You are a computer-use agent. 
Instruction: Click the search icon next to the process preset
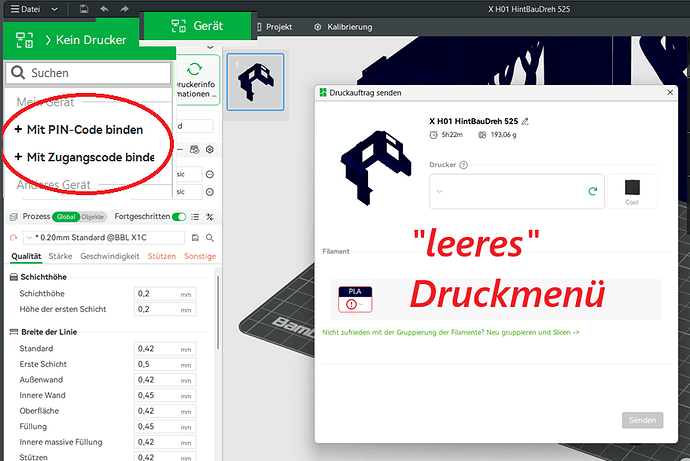pos(210,238)
